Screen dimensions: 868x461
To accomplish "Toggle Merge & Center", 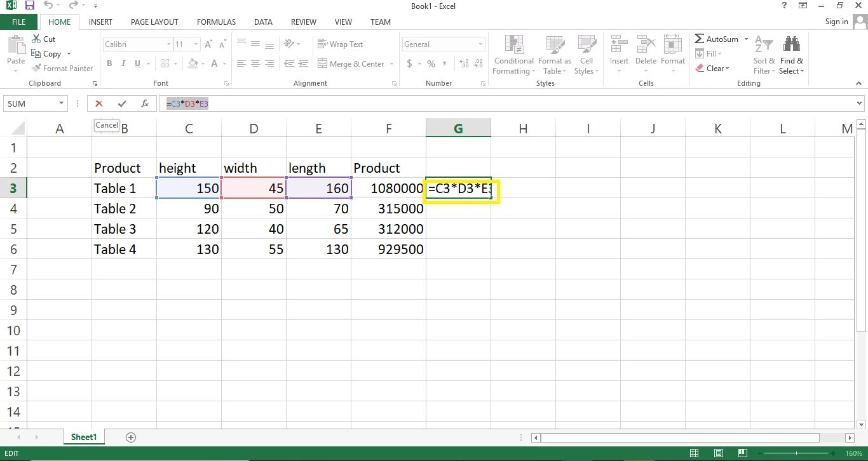I will coord(351,64).
